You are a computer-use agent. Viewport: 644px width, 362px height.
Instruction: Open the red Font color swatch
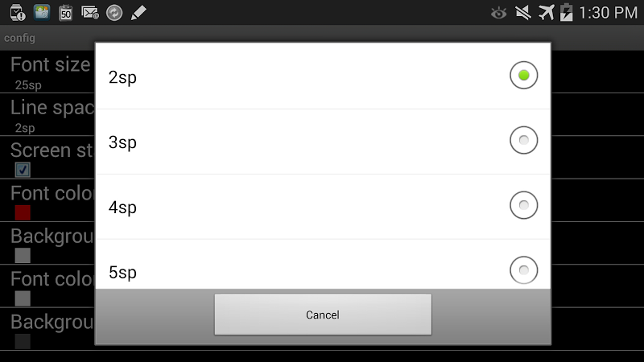pyautogui.click(x=23, y=212)
